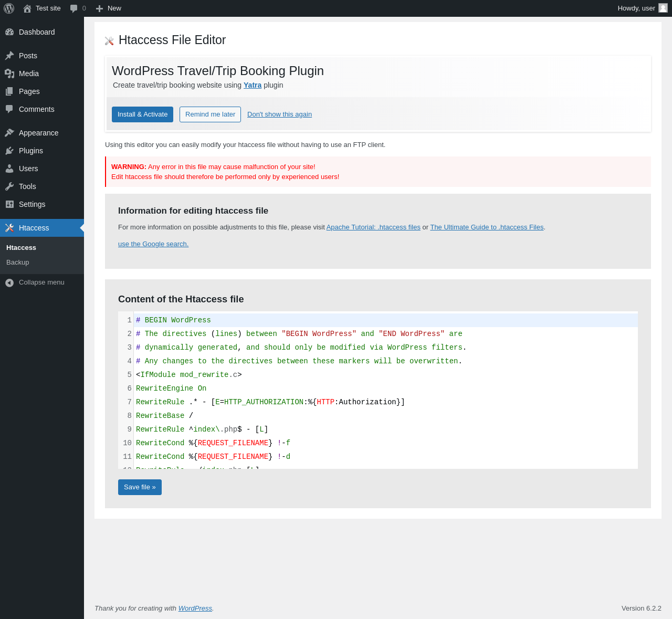Click the Posts pushpin icon
672x619 pixels.
click(x=9, y=56)
